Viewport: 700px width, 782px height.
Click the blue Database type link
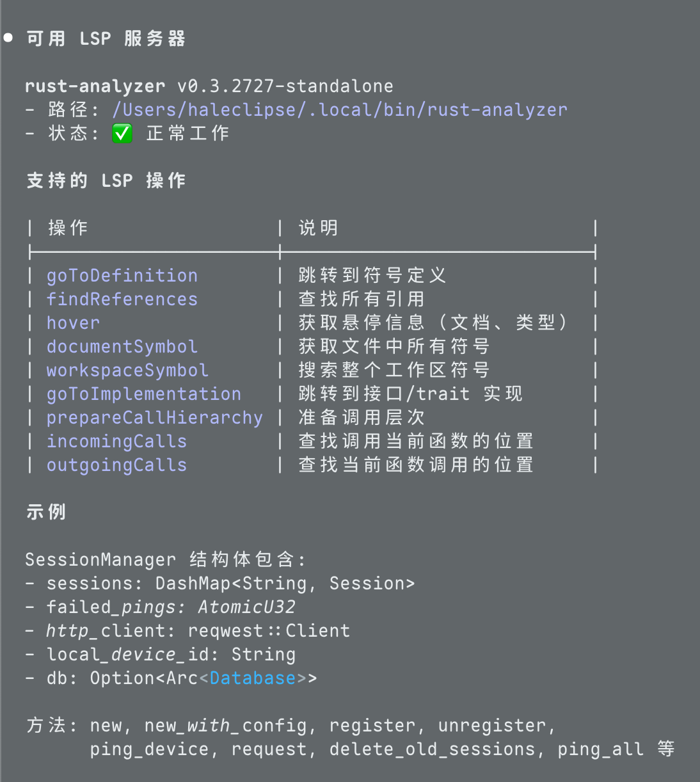[x=253, y=678]
